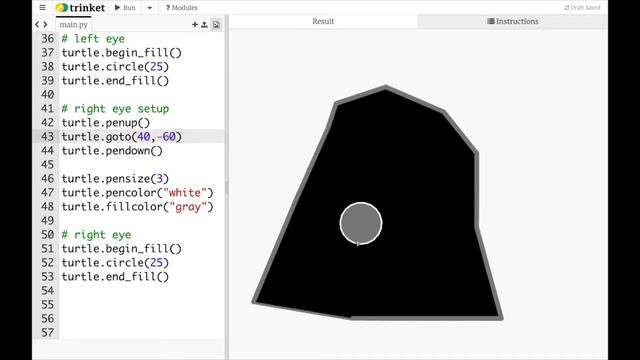Click the turtle.pensize(3) line
The height and width of the screenshot is (360, 640).
(115, 178)
